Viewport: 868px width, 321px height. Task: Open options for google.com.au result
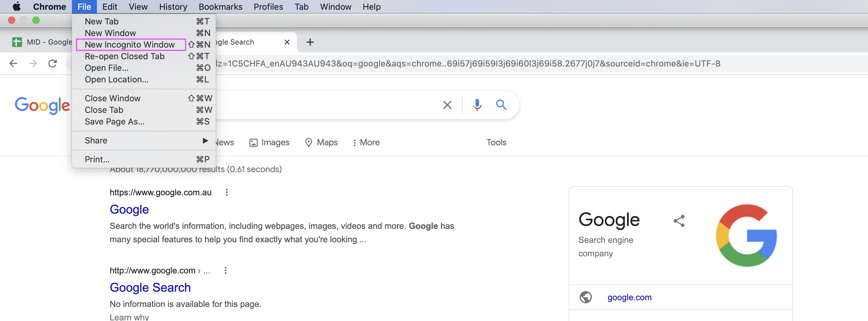point(227,192)
